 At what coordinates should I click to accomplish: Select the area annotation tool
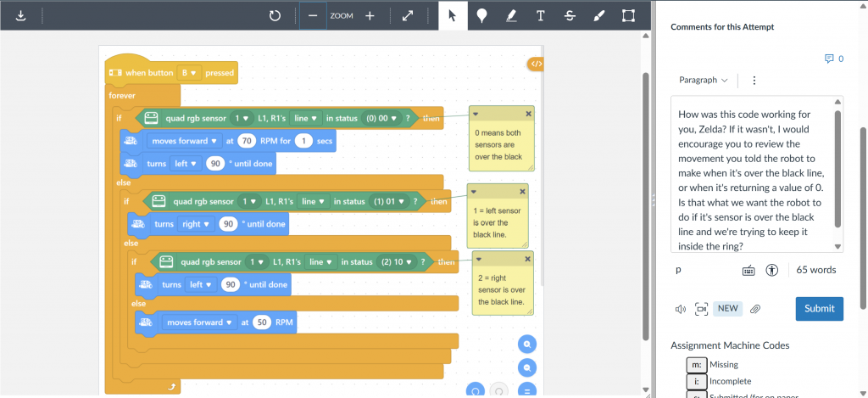tap(628, 16)
